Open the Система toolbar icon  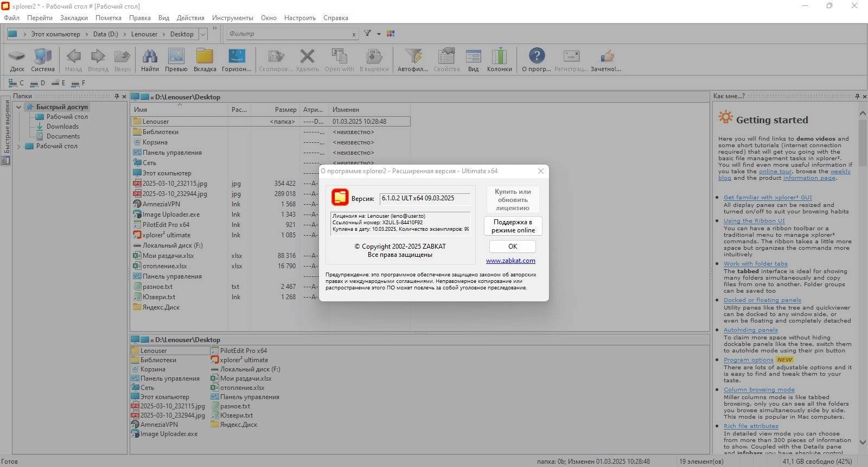point(42,60)
